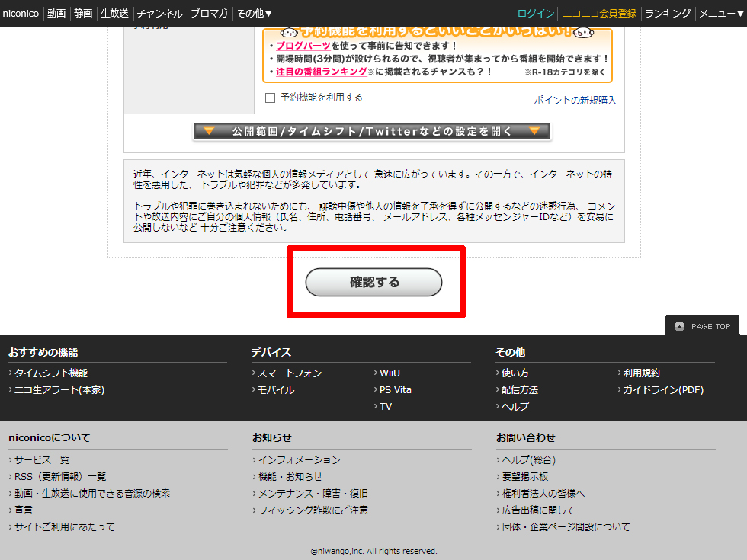Check the 予約機能を利用する checkbox
The height and width of the screenshot is (560, 747).
270,98
